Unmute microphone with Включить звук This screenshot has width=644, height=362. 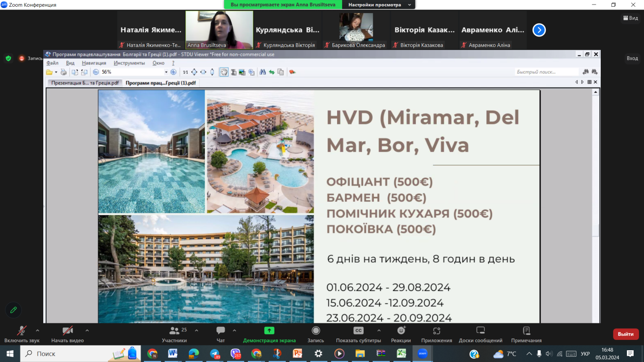coord(22,334)
